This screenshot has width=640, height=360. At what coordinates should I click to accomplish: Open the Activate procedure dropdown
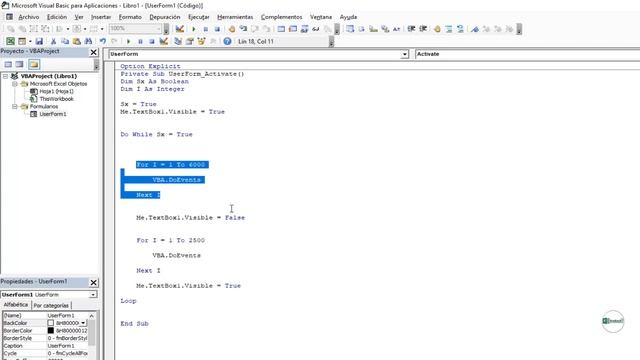tap(527, 54)
